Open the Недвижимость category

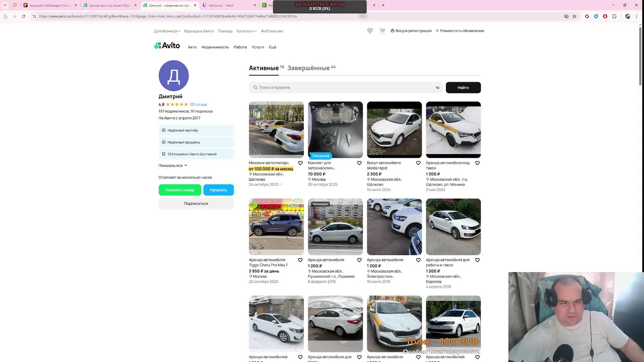click(215, 47)
